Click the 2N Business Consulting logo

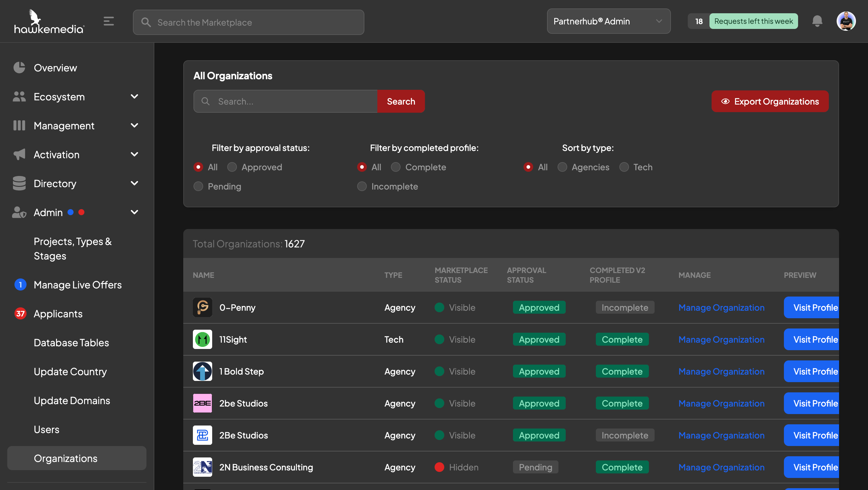[x=203, y=467]
